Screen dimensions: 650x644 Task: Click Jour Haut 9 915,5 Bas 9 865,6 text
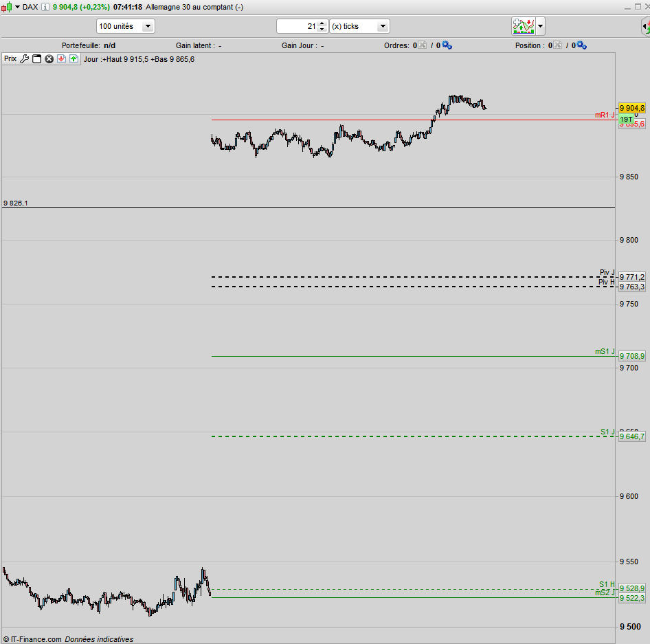click(x=139, y=59)
